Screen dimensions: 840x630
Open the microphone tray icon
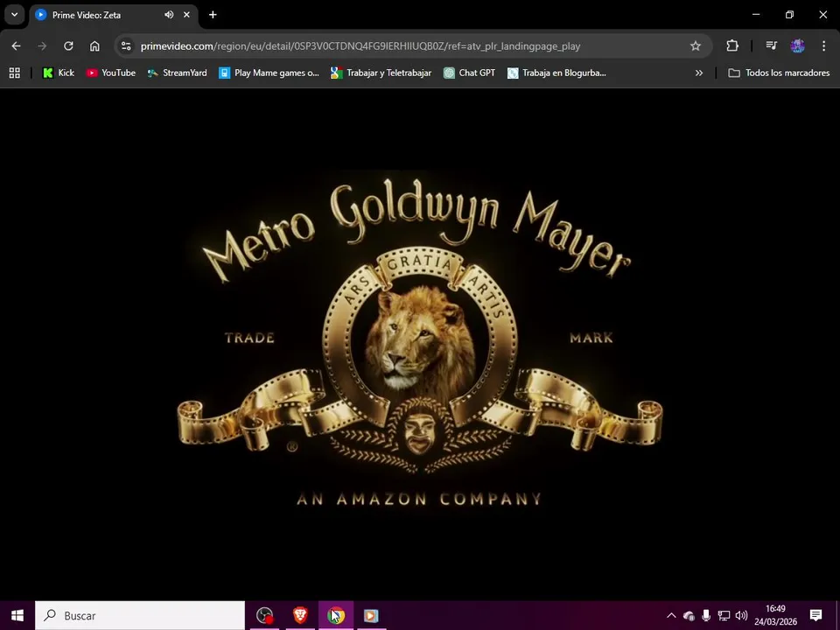[x=706, y=615]
